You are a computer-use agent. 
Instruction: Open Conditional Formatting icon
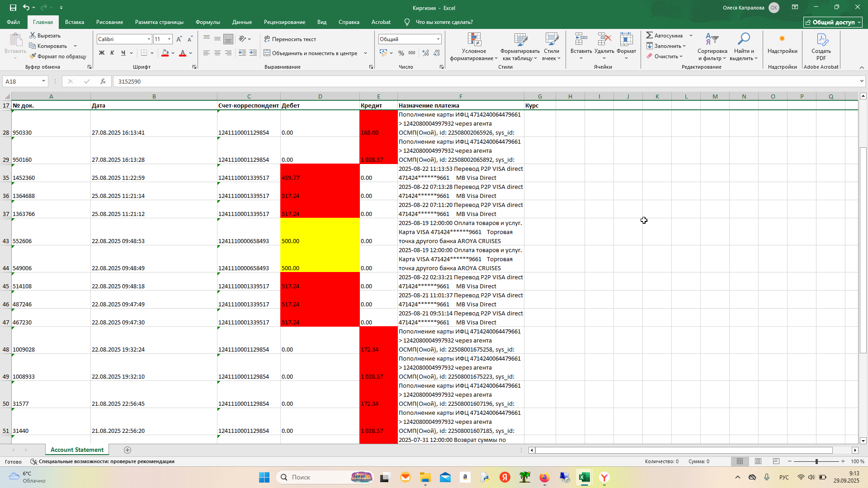[474, 40]
